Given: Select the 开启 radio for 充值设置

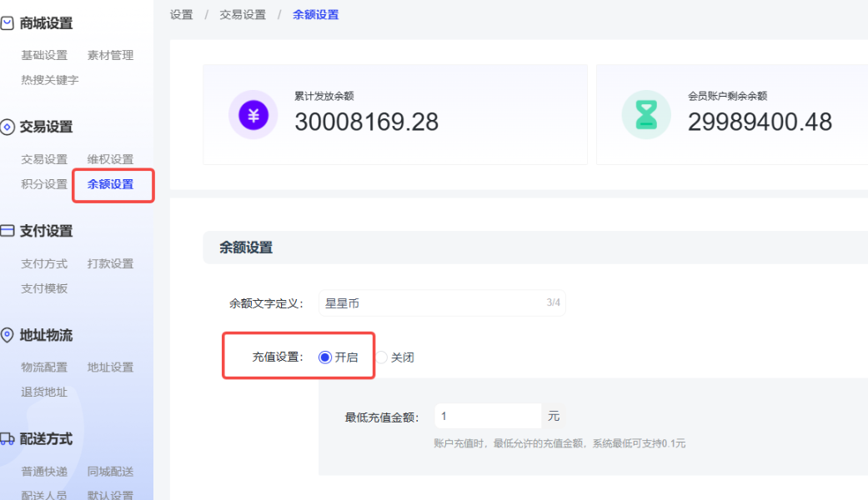Looking at the screenshot, I should (x=325, y=357).
